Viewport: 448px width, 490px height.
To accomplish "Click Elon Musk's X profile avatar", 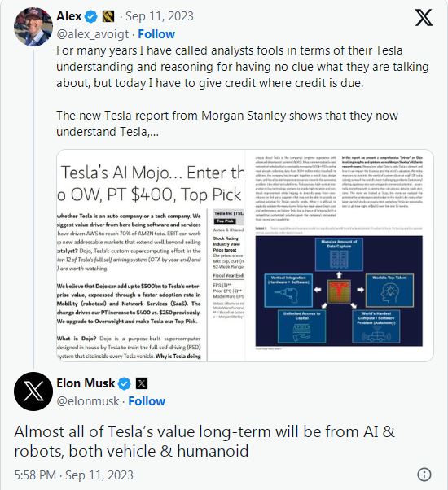I will [33, 392].
